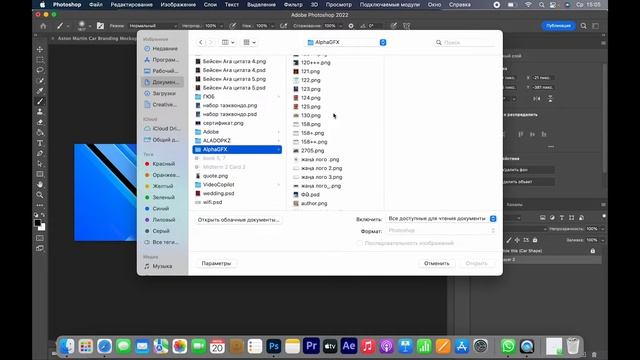
Task: Toggle Quick Mask mode icon
Action: (40, 238)
